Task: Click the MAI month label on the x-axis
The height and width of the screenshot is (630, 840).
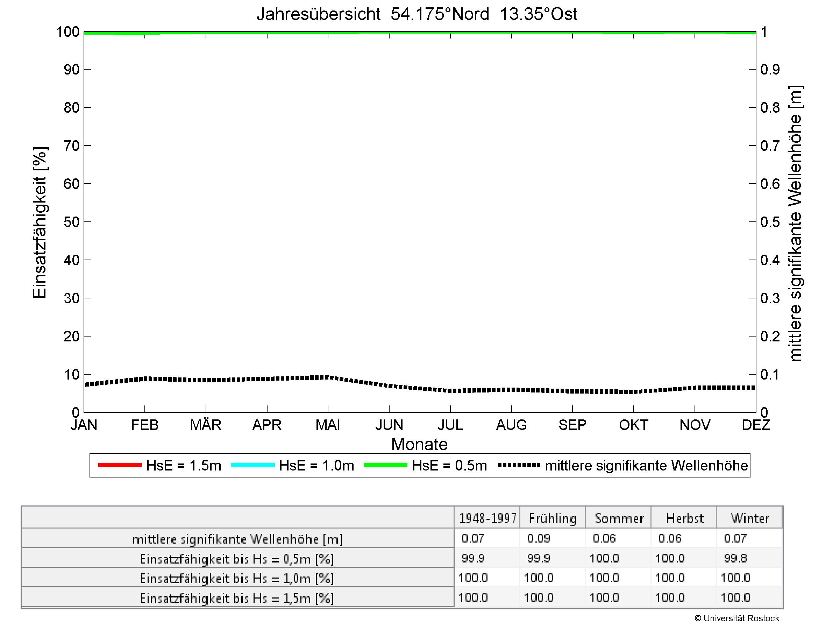Action: click(328, 425)
